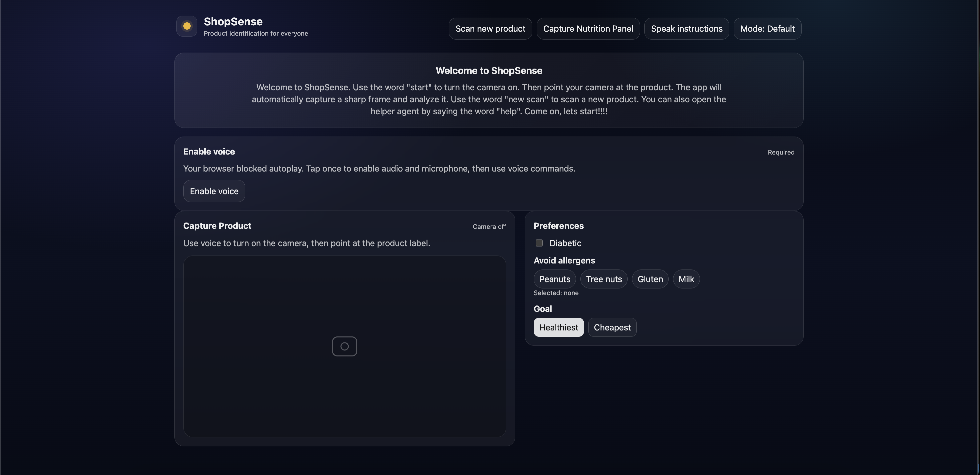Toggle the Gluten allergen chip
The height and width of the screenshot is (475, 980).
pyautogui.click(x=650, y=279)
